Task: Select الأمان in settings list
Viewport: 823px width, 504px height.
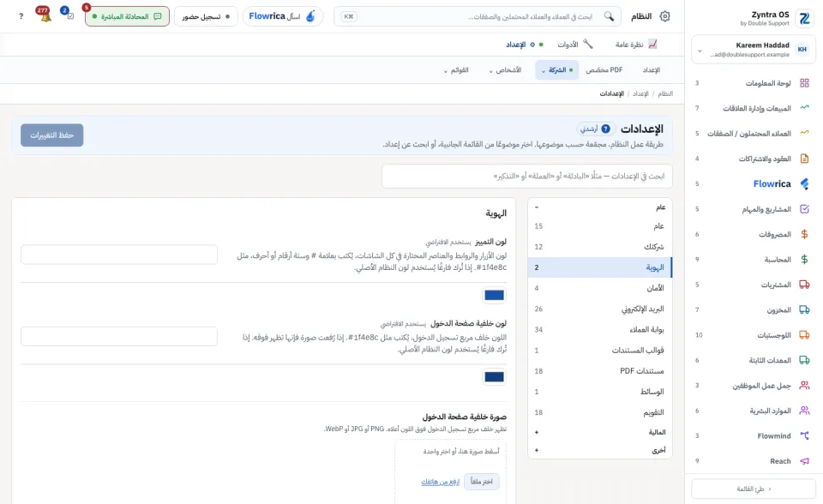Action: click(600, 288)
